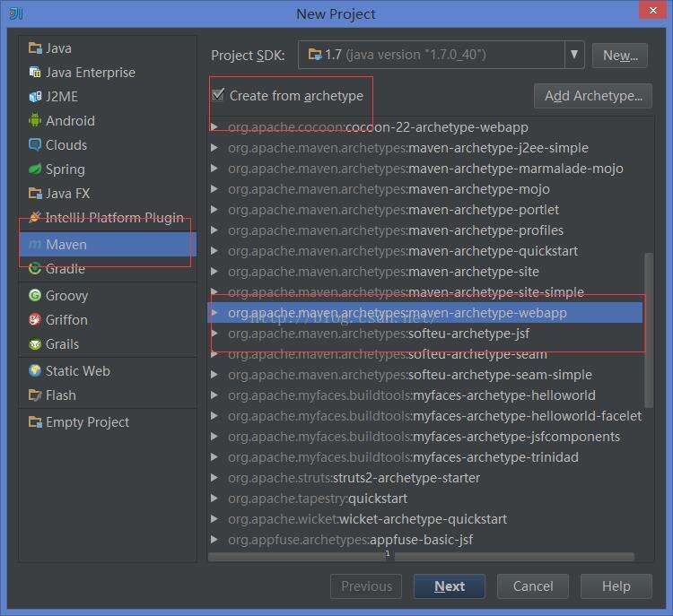Expand the wicket-archetype-quickstart entry
Viewport: 673px width, 616px height.
click(214, 519)
